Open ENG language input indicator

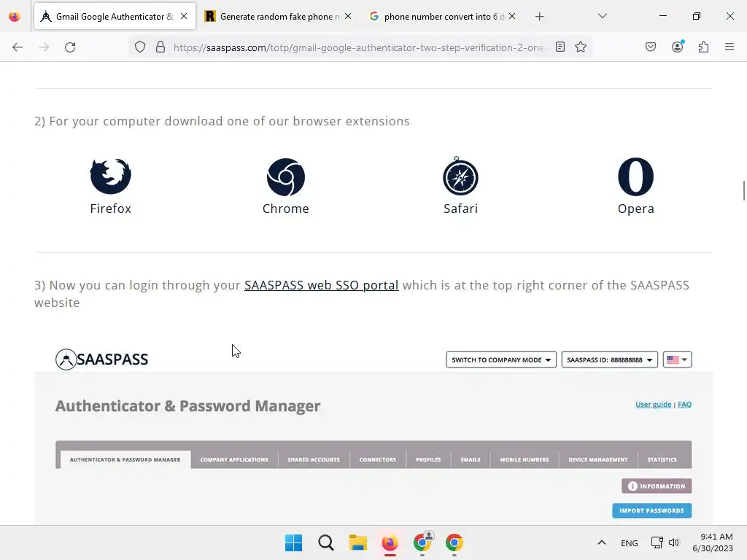[630, 542]
